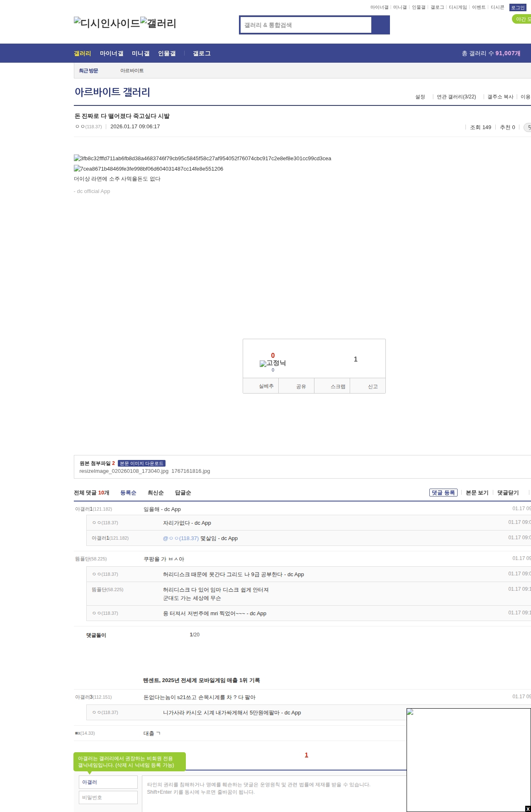The width and height of the screenshot is (531, 812).
Task: Select 미니갤 in the blue navigation bar
Action: (x=141, y=53)
